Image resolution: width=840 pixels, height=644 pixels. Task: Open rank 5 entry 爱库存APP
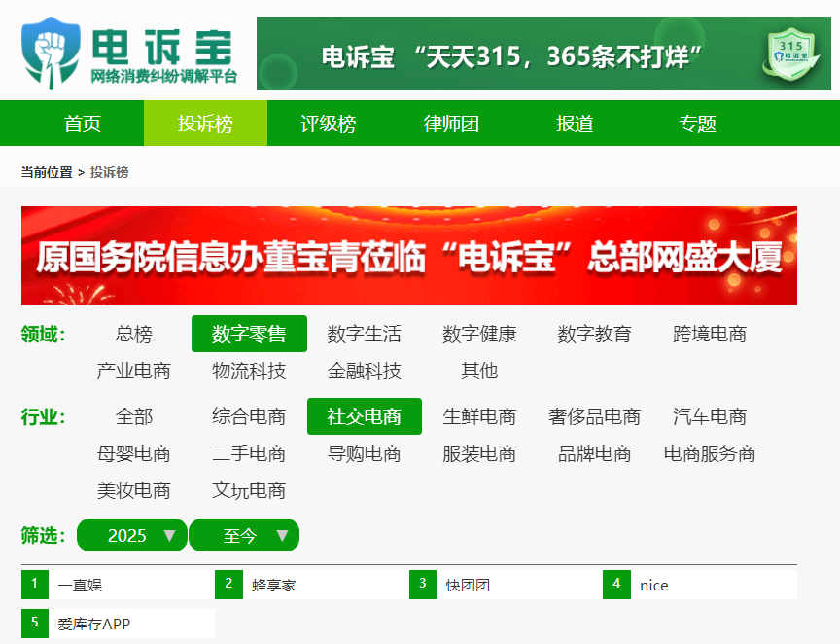tap(118, 624)
